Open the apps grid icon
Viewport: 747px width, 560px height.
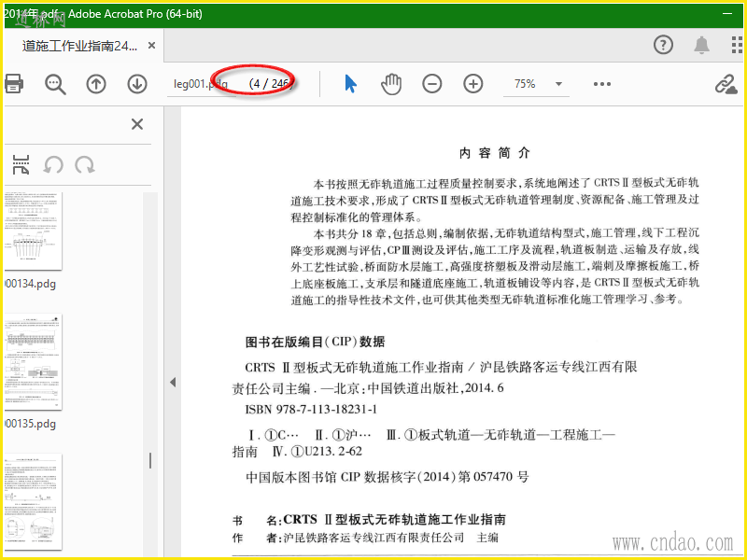(x=737, y=45)
